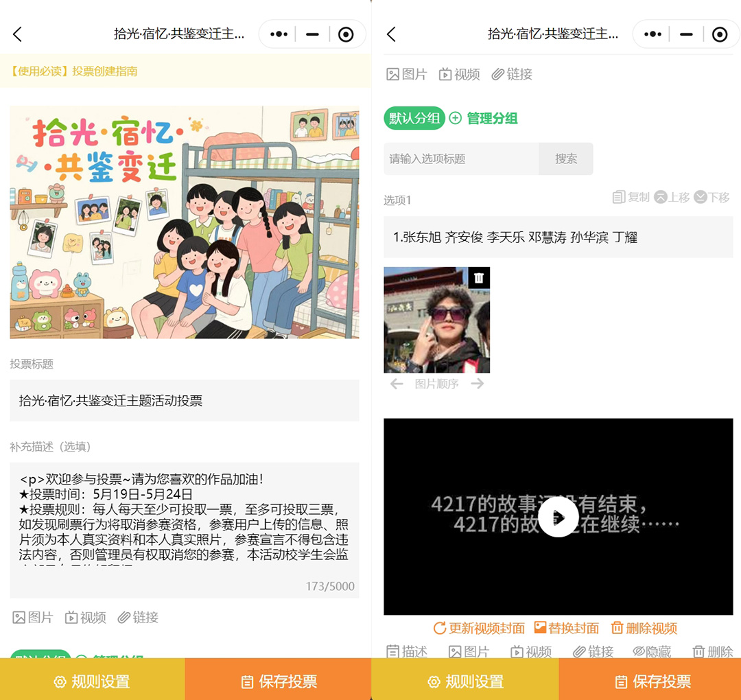Open the three-dots menu in right panel header

(x=652, y=34)
